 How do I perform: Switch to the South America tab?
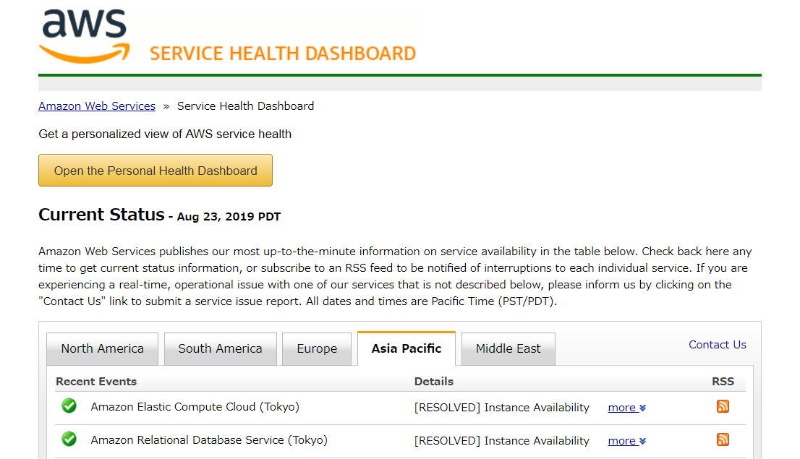[220, 349]
